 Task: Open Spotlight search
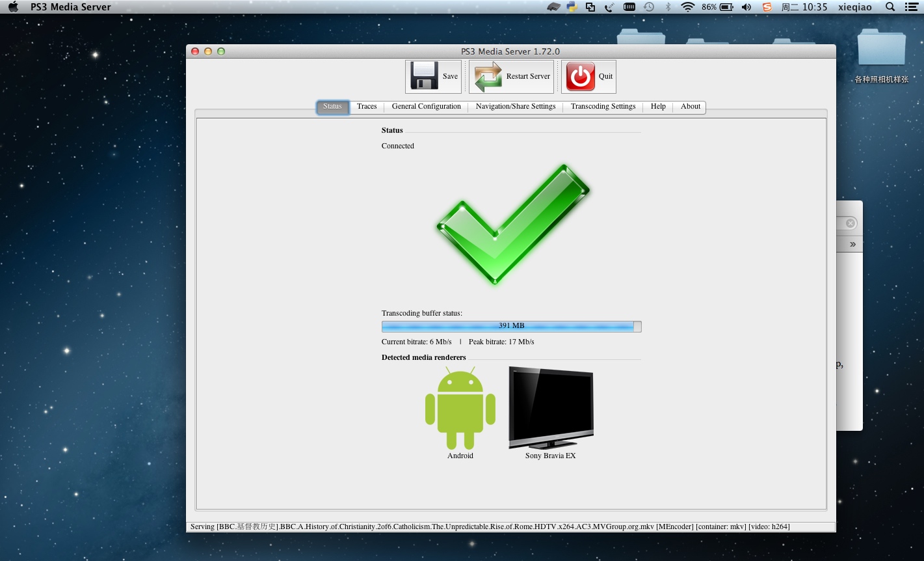pyautogui.click(x=891, y=7)
